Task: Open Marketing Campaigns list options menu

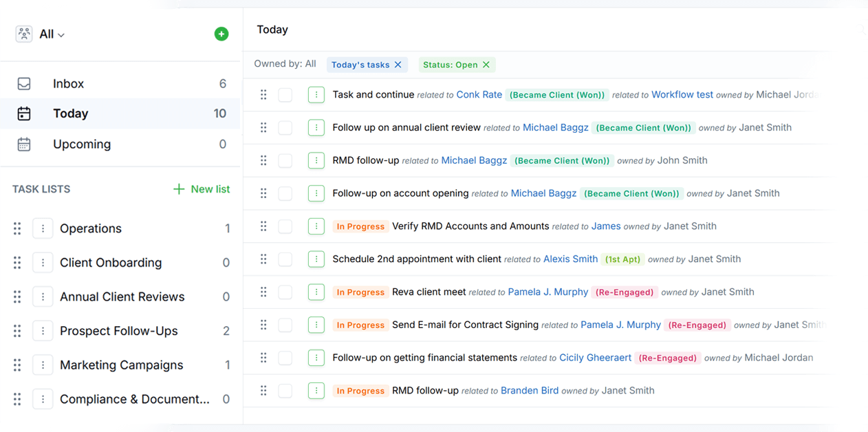Action: [x=43, y=365]
